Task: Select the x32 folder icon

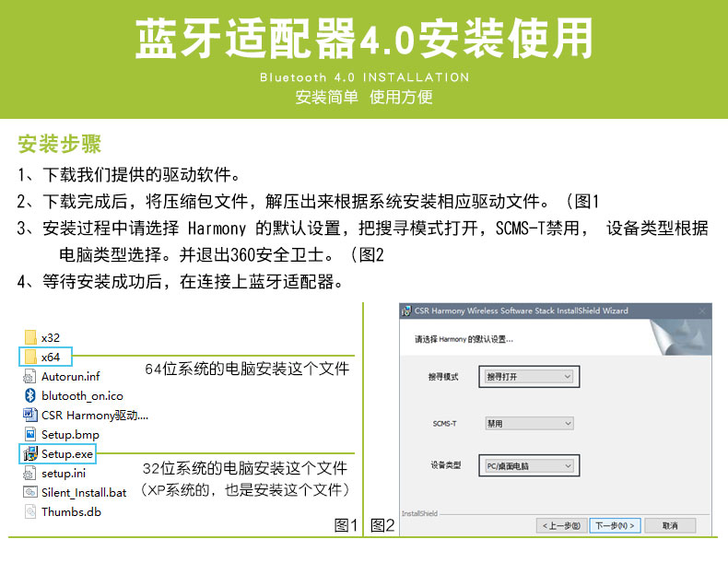Action: click(x=30, y=337)
